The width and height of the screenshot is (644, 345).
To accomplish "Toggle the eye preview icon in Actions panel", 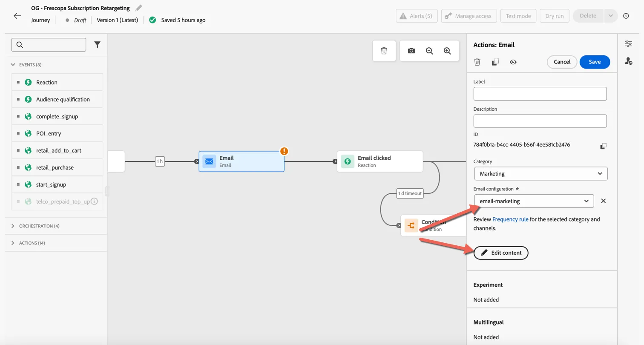I will point(513,62).
